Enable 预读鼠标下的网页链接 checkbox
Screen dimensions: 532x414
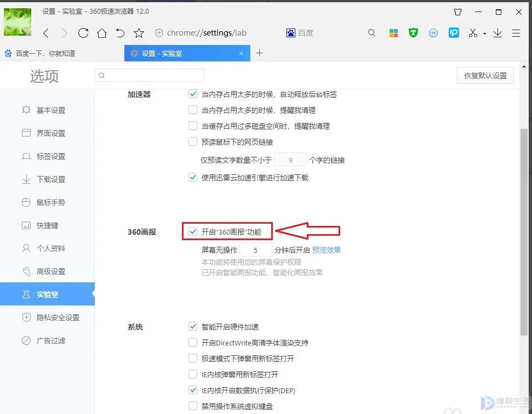pos(193,141)
